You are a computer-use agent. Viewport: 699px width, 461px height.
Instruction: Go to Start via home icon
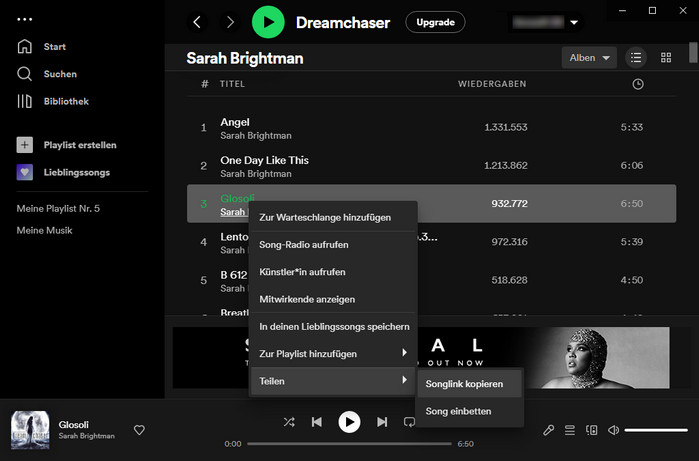click(x=25, y=46)
